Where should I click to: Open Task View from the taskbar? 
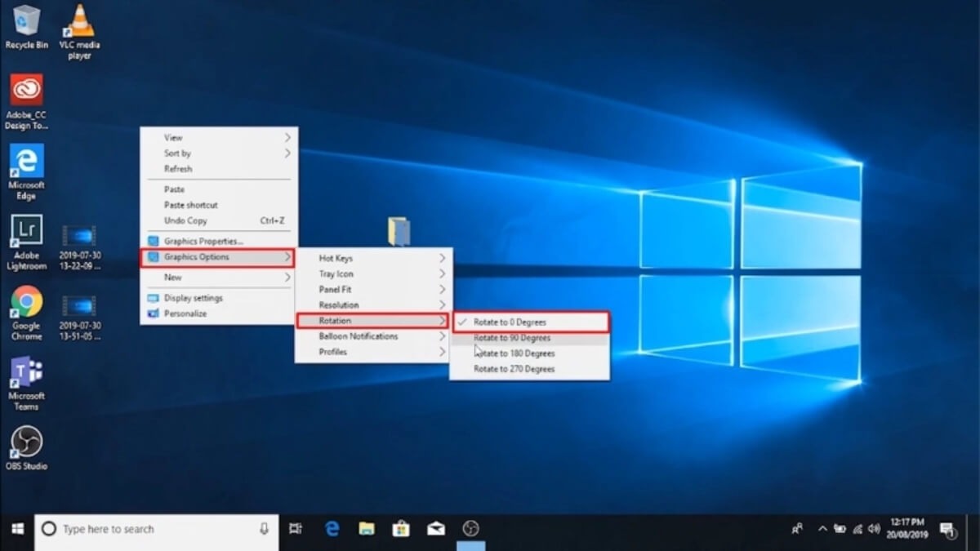[x=296, y=529]
